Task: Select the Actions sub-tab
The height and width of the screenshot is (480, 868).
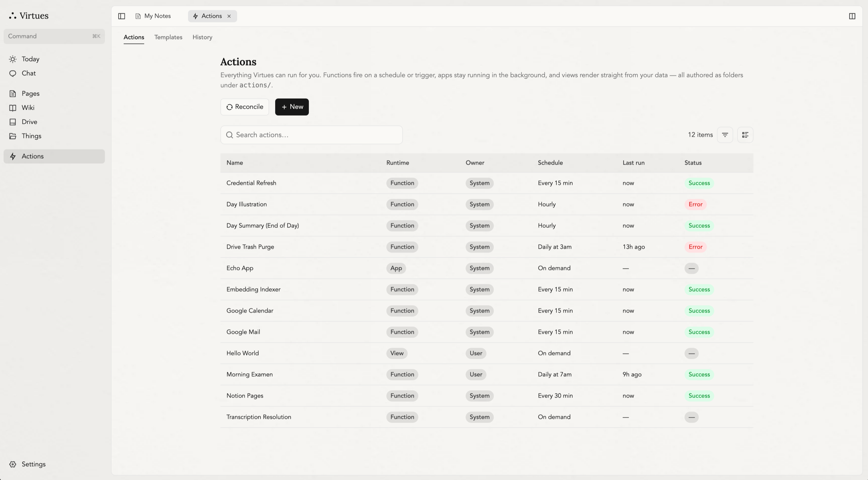Action: tap(134, 37)
